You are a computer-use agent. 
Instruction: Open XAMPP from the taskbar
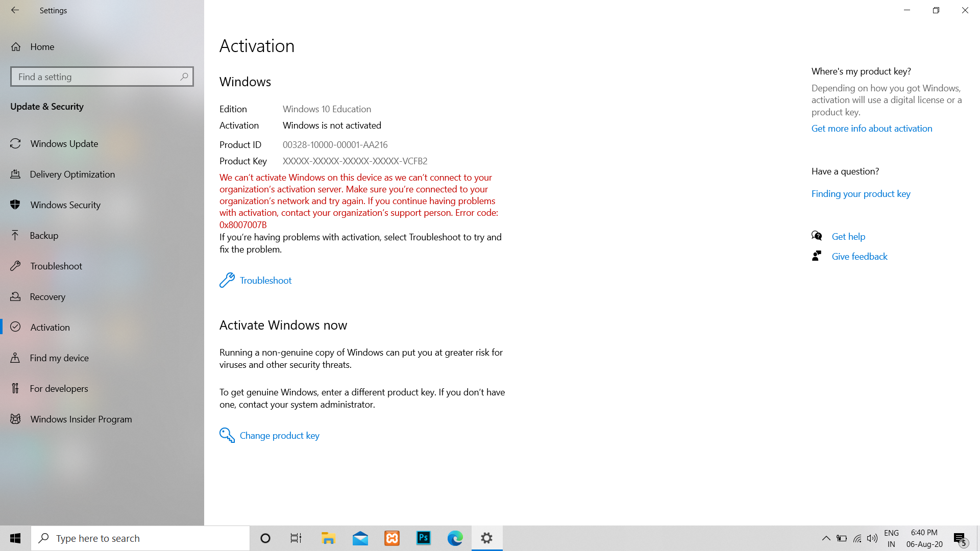point(392,538)
